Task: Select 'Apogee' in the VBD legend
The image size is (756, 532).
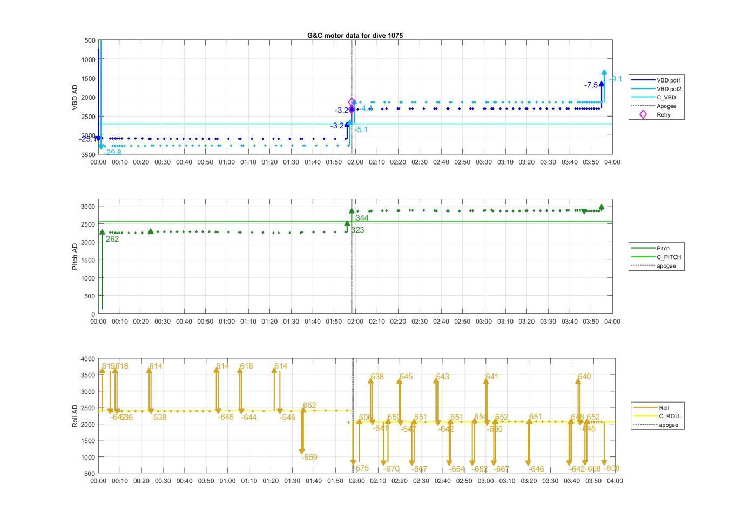Action: (666, 106)
